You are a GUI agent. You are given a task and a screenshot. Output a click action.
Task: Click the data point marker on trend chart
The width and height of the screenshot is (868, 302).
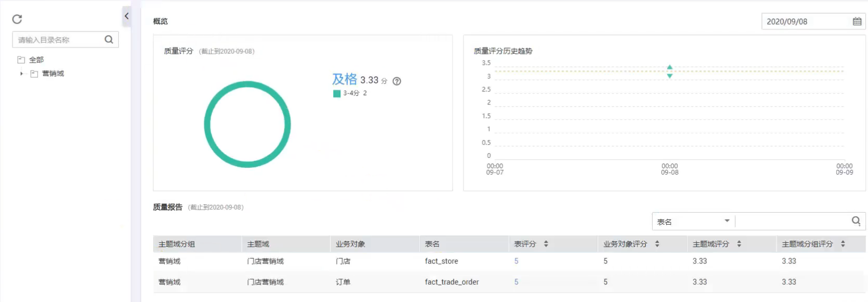(x=669, y=72)
